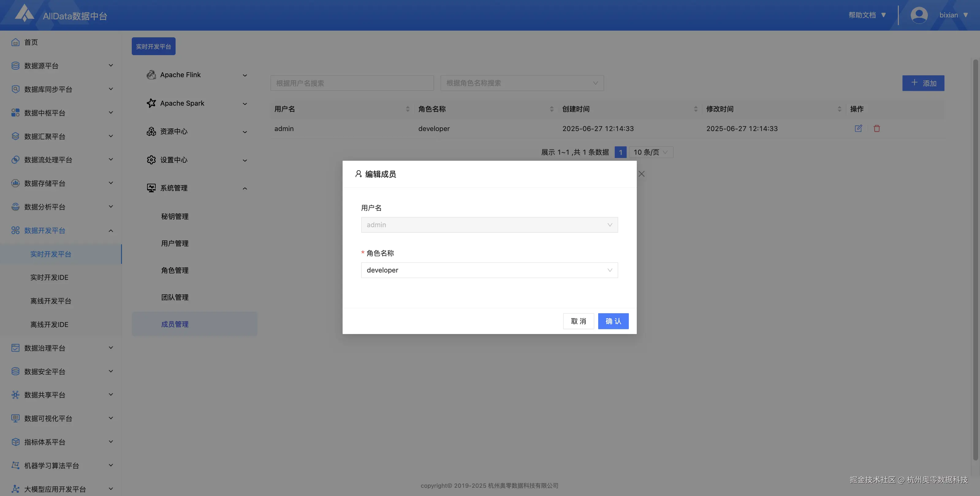Image resolution: width=980 pixels, height=496 pixels.
Task: Click the edit pencil icon for admin row
Action: [858, 129]
